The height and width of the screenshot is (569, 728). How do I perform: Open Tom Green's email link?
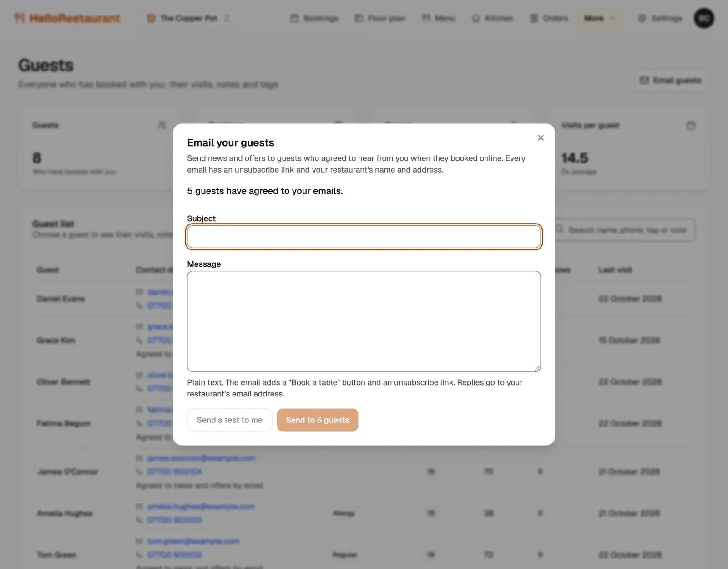pyautogui.click(x=193, y=541)
